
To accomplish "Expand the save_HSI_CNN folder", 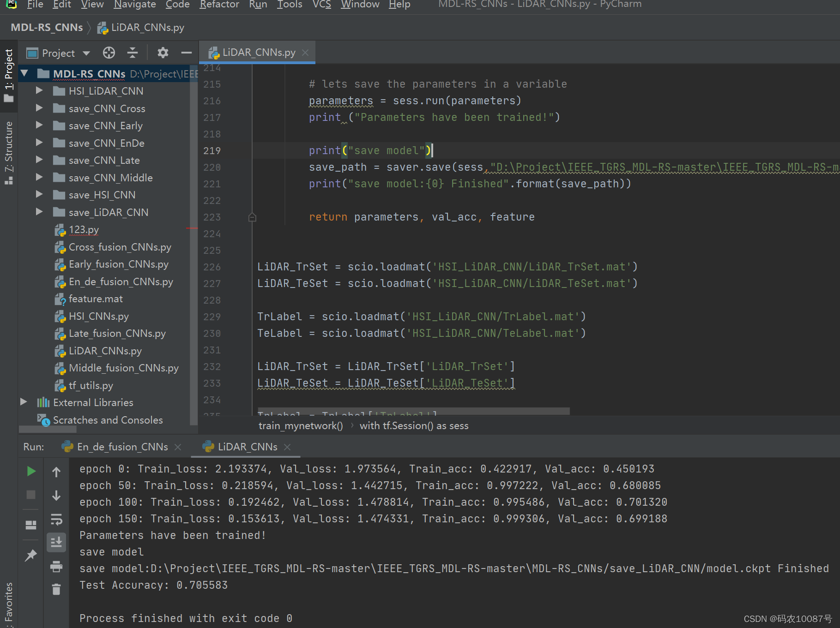I will [39, 194].
